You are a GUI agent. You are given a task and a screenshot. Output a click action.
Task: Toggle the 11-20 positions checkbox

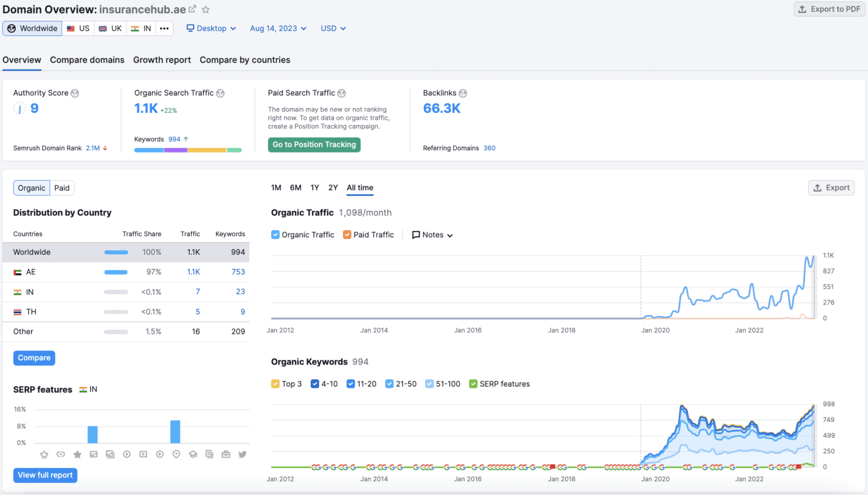click(350, 384)
